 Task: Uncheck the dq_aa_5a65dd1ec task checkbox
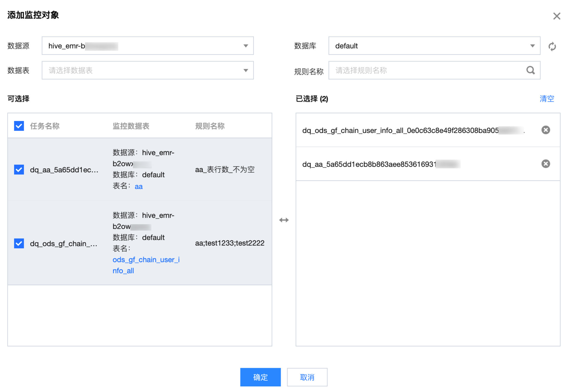(19, 170)
